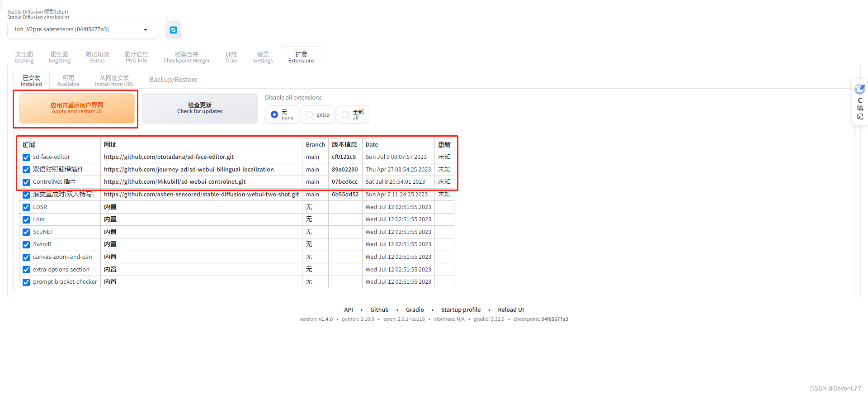Select the 扩展 Extensions tab
The image size is (868, 395).
[302, 57]
